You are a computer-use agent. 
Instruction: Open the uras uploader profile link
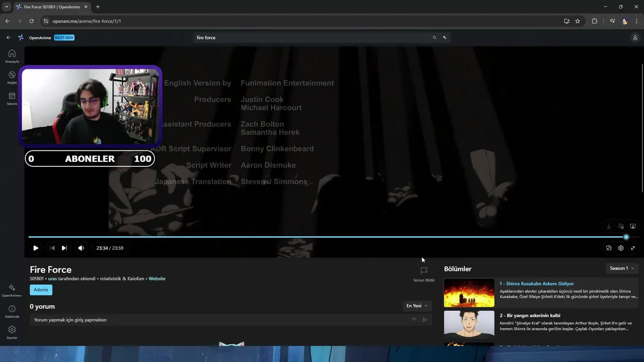pos(52,279)
